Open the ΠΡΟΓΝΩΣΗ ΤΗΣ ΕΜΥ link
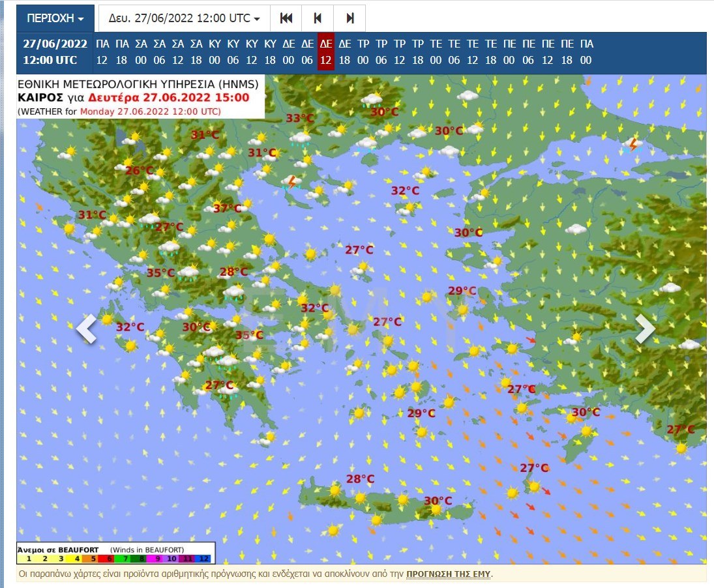This screenshot has height=588, width=714. pos(449,574)
